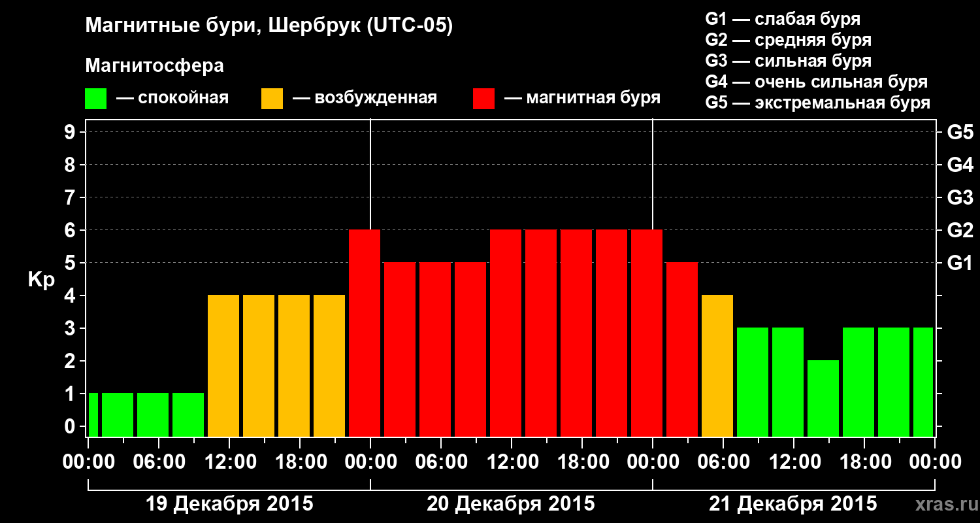980x523 pixels.
Task: Click the '00:00' label starting 19 December
Action: [x=88, y=462]
